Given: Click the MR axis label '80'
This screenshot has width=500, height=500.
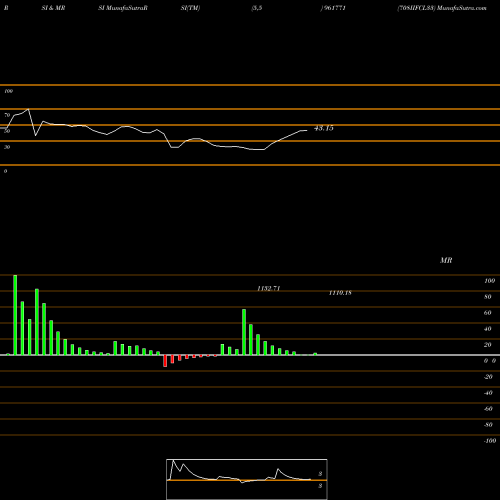Looking at the screenshot, I should [x=488, y=297].
